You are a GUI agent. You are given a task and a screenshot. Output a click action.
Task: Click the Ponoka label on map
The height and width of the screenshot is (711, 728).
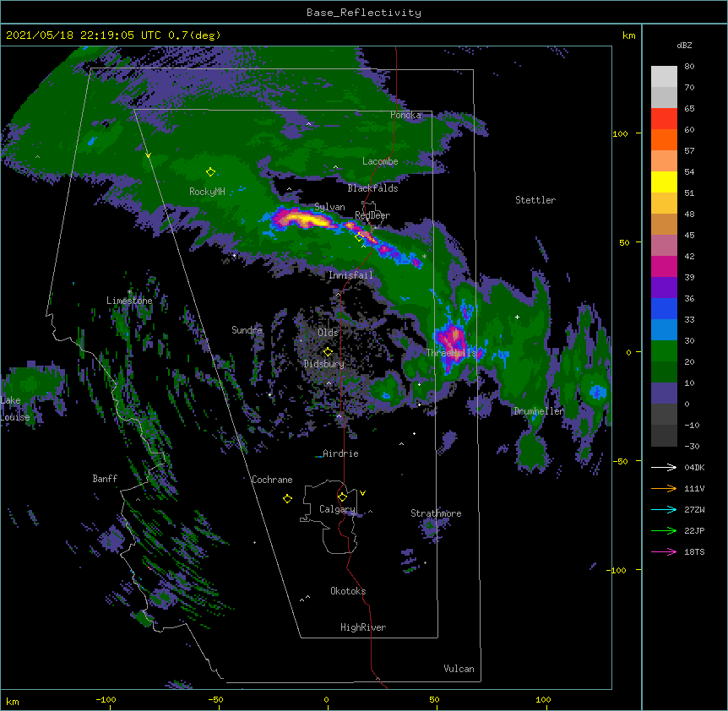click(405, 115)
